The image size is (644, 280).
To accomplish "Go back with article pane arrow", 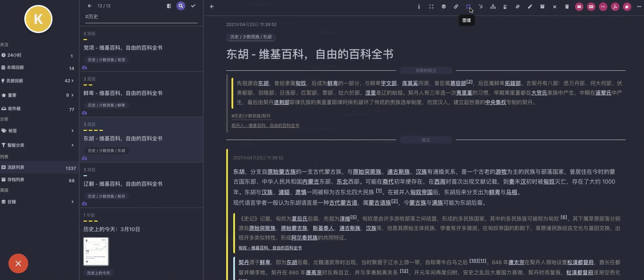I will click(x=212, y=6).
